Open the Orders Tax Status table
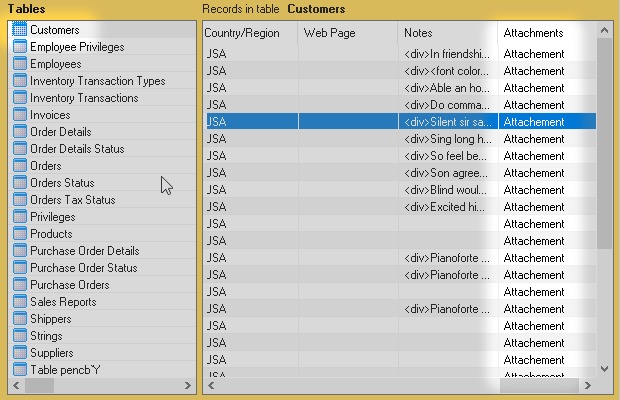The width and height of the screenshot is (620, 400). point(72,200)
